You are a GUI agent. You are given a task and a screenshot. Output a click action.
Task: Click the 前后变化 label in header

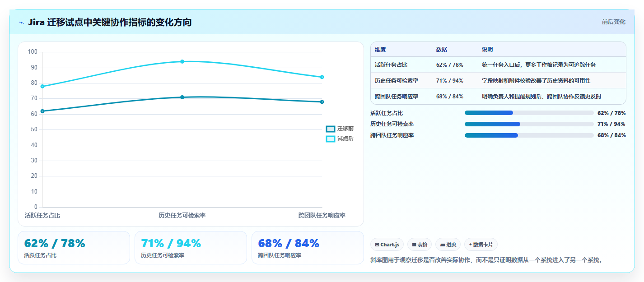point(613,22)
